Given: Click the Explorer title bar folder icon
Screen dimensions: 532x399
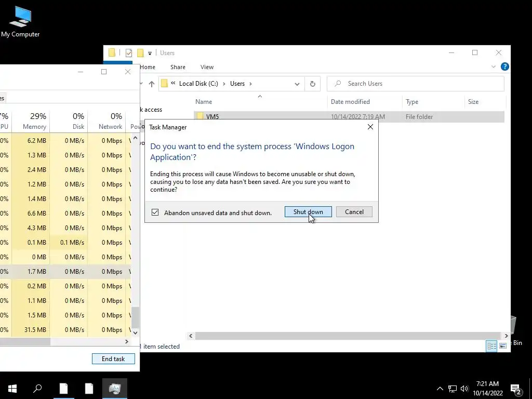Looking at the screenshot, I should [112, 52].
